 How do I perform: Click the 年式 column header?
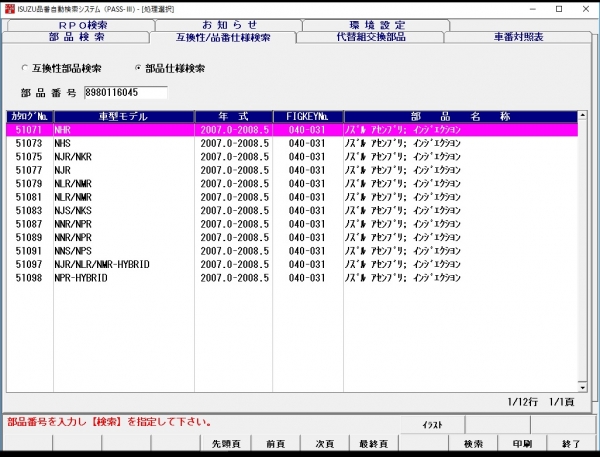pos(233,116)
